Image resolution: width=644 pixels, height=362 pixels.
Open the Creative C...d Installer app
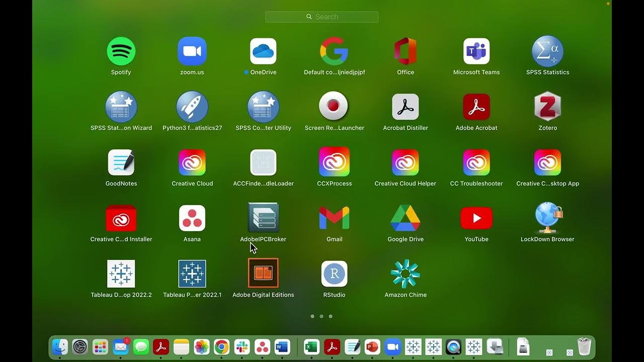coord(121,218)
